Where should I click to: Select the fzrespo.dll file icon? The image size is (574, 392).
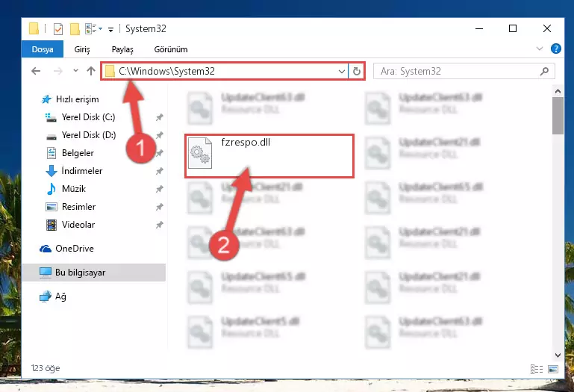200,153
